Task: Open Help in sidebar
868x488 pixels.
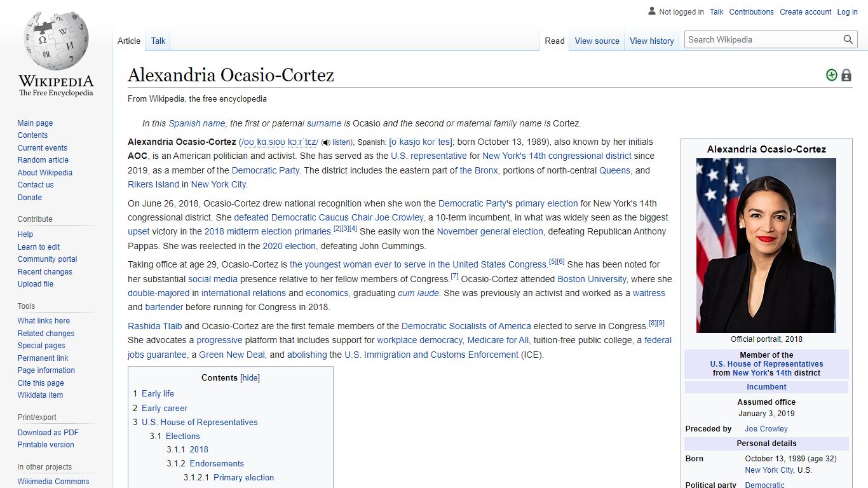Action: [x=25, y=234]
